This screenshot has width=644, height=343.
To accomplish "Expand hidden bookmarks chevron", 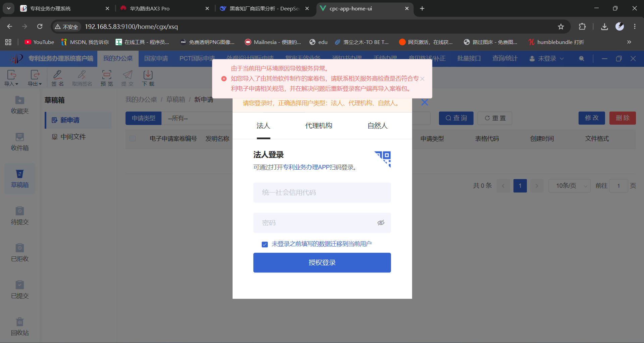I will (629, 42).
